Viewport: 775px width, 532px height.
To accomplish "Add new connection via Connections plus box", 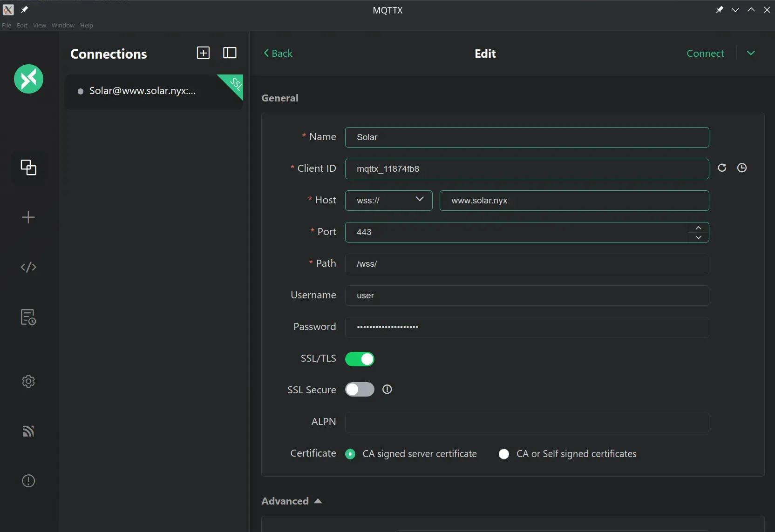I will point(204,53).
